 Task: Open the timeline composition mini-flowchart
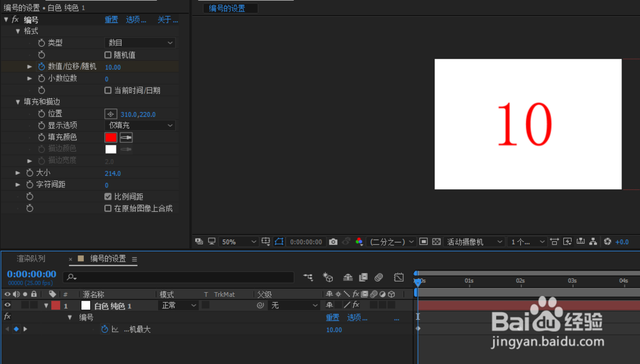(x=308, y=278)
